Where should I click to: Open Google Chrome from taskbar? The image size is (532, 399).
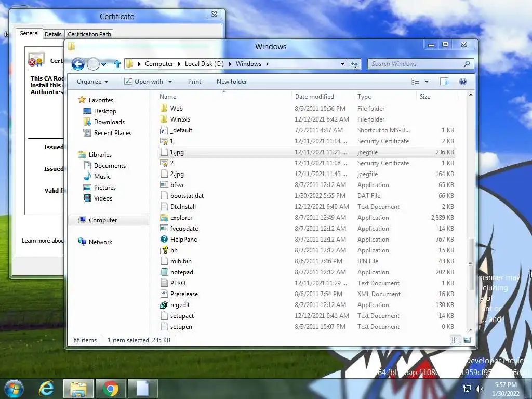110,389
